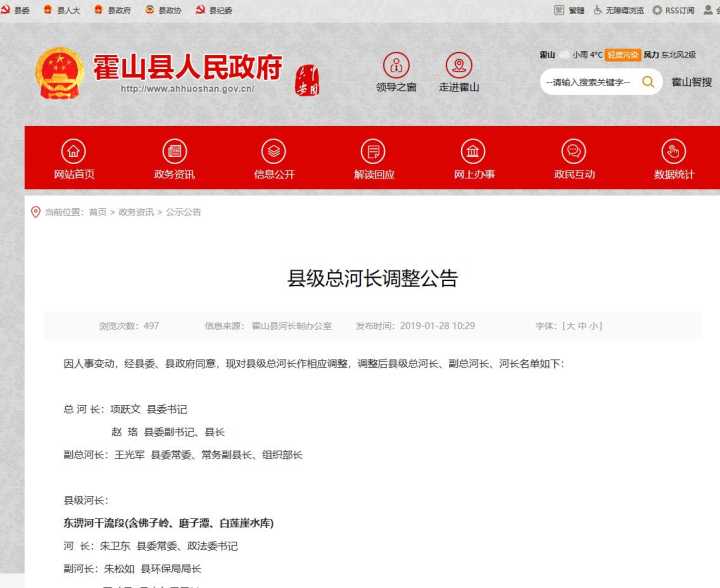Switch to traditional Chinese via 繁體
This screenshot has width=720, height=588.
click(569, 10)
